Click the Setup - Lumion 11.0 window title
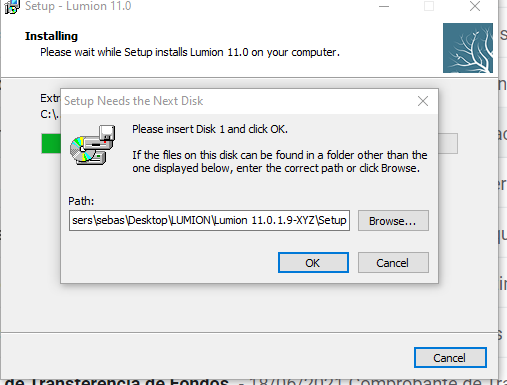This screenshot has height=385, width=507. click(x=78, y=6)
